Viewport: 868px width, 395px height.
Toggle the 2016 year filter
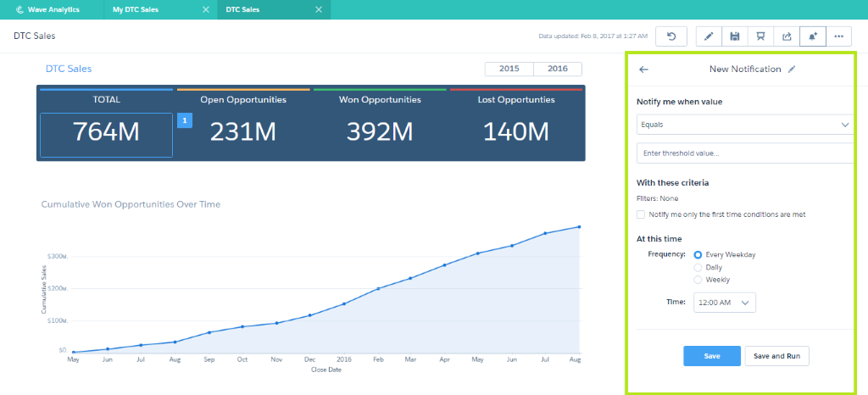[x=558, y=70]
